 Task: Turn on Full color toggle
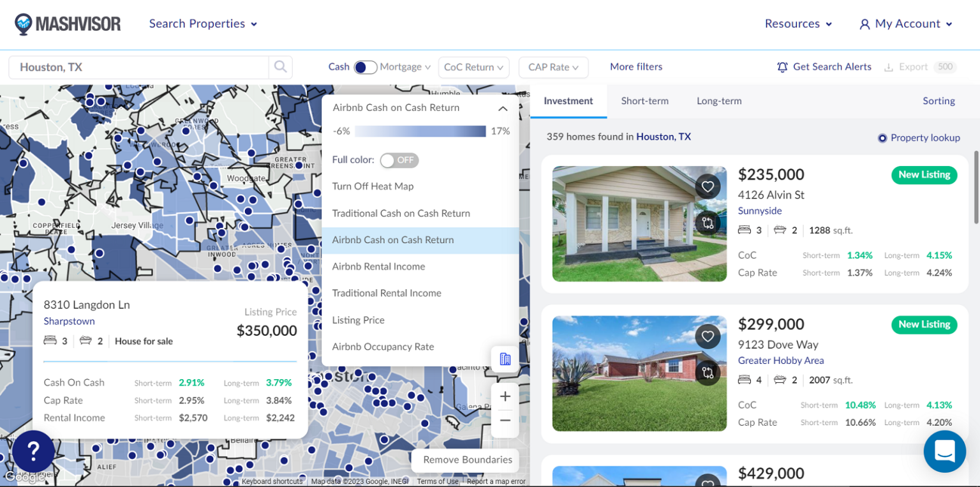[x=399, y=160]
